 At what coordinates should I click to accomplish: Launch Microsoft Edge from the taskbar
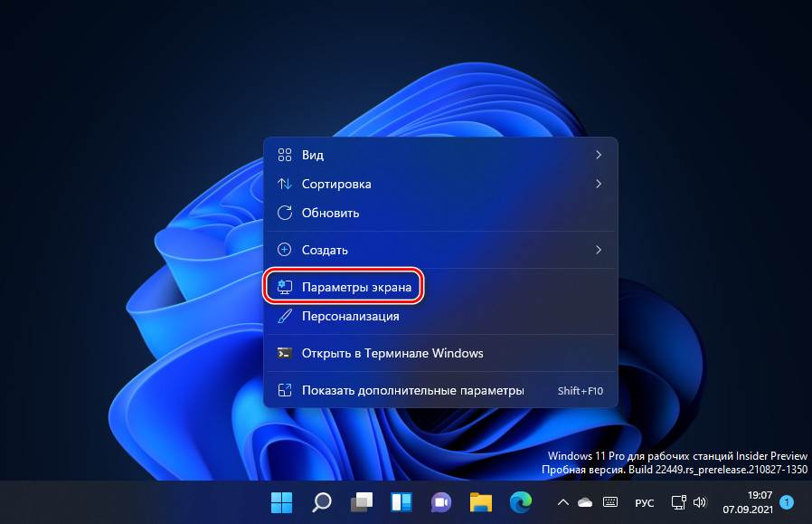pos(521,502)
